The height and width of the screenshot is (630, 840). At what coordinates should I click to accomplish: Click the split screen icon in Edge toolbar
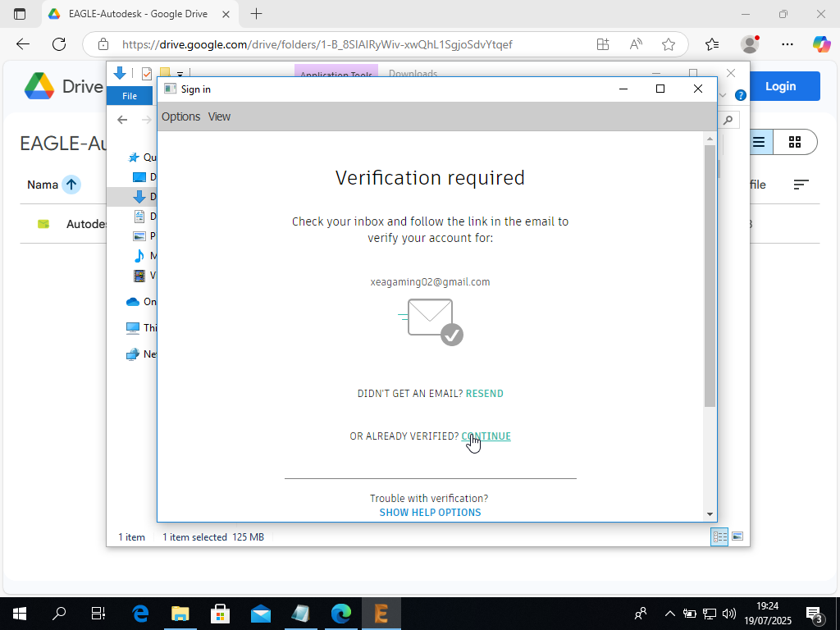click(603, 45)
